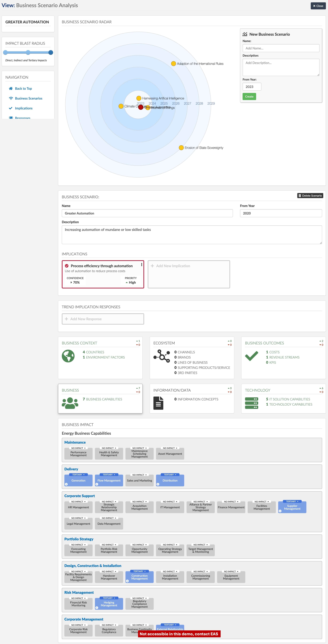Open NO IMPACT dropdown on HR Management
328x644 pixels.
[x=79, y=501]
